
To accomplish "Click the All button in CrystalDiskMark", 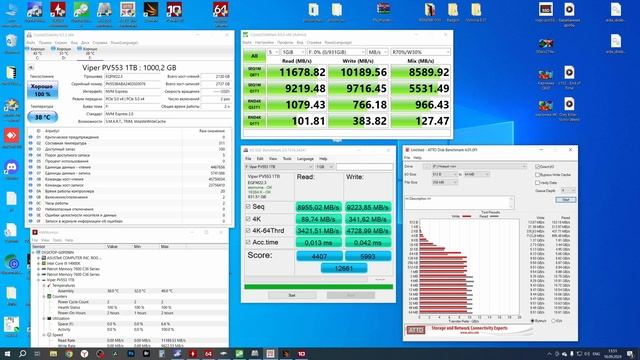I will click(254, 56).
